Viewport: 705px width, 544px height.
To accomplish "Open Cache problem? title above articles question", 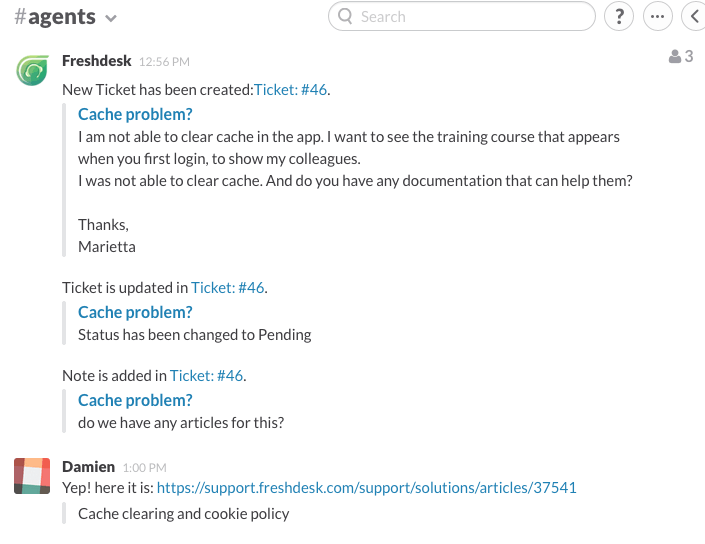I will pos(135,401).
